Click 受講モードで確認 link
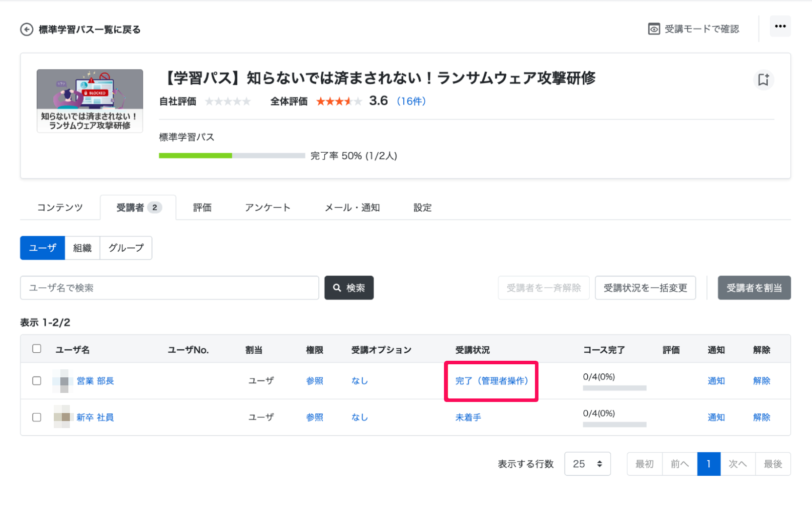 (702, 29)
